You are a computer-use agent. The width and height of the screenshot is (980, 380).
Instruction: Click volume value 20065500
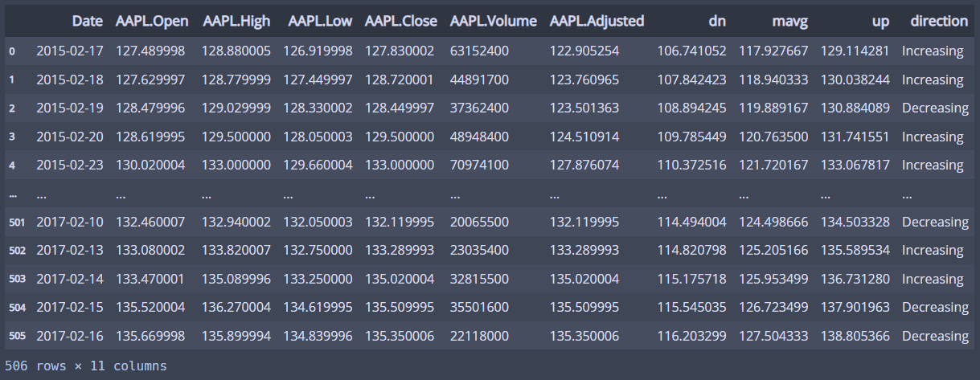point(480,222)
